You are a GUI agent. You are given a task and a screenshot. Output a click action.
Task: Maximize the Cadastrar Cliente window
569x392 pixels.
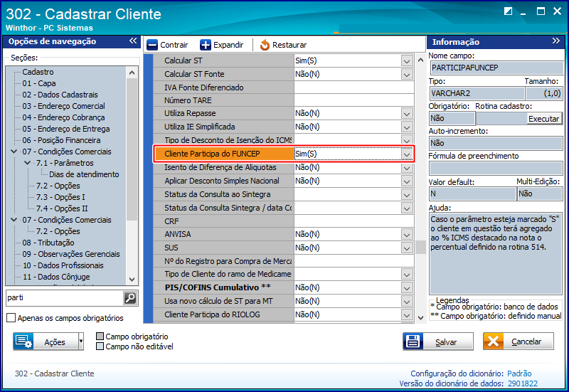pos(541,11)
